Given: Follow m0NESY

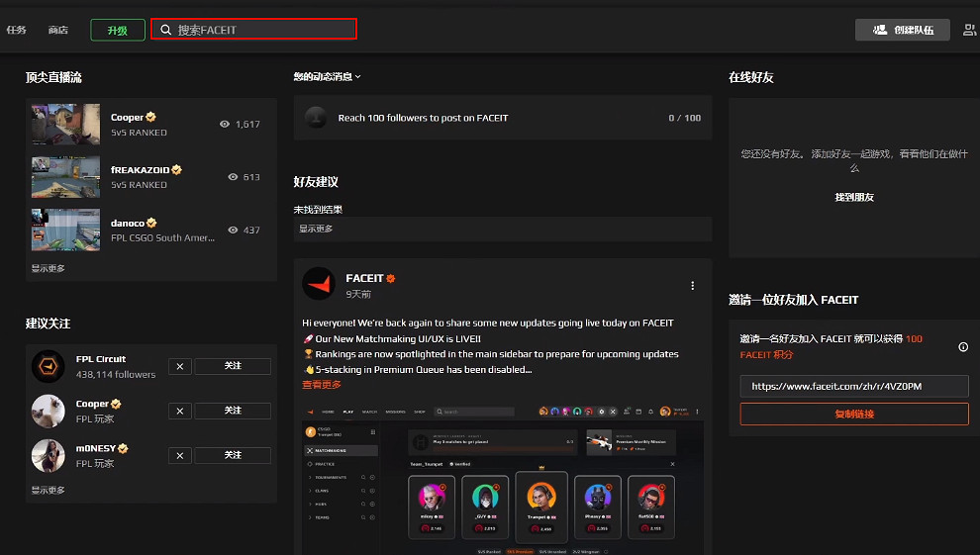Looking at the screenshot, I should 233,456.
